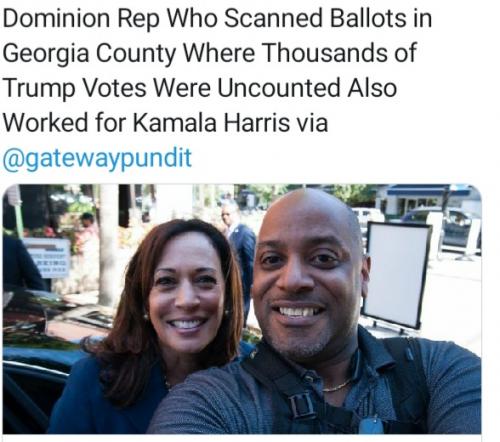Image resolution: width=500 pixels, height=442 pixels.
Task: Click the line 'Trump Votes Were Uncounted Also'
Action: click(x=200, y=88)
